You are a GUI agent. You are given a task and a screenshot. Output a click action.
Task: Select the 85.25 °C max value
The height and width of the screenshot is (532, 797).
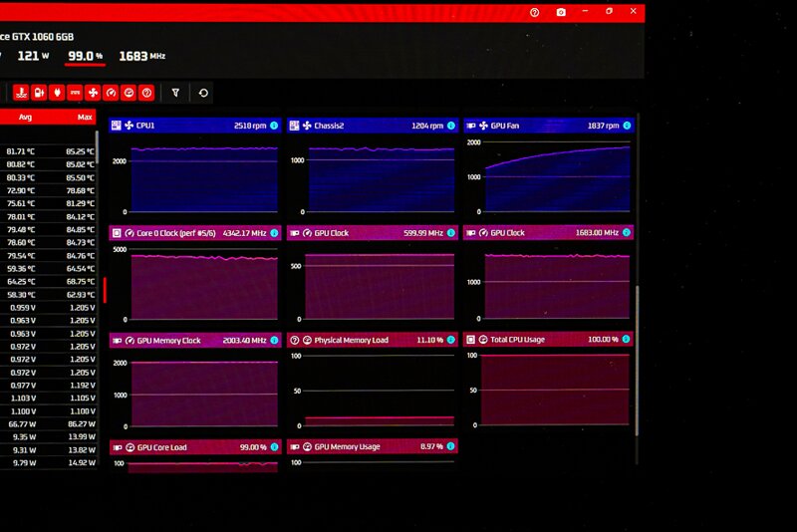coord(80,151)
